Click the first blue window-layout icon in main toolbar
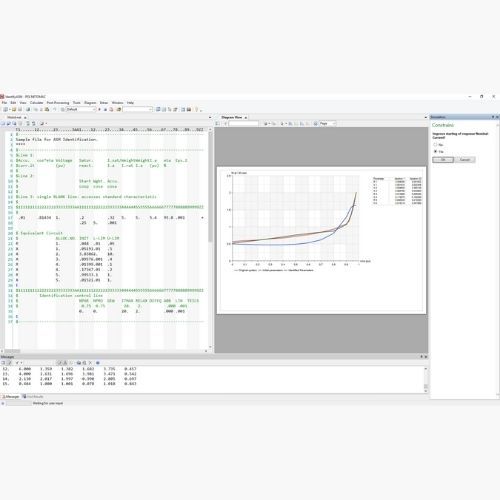Screen dimensions: 500x500 [x=158, y=109]
